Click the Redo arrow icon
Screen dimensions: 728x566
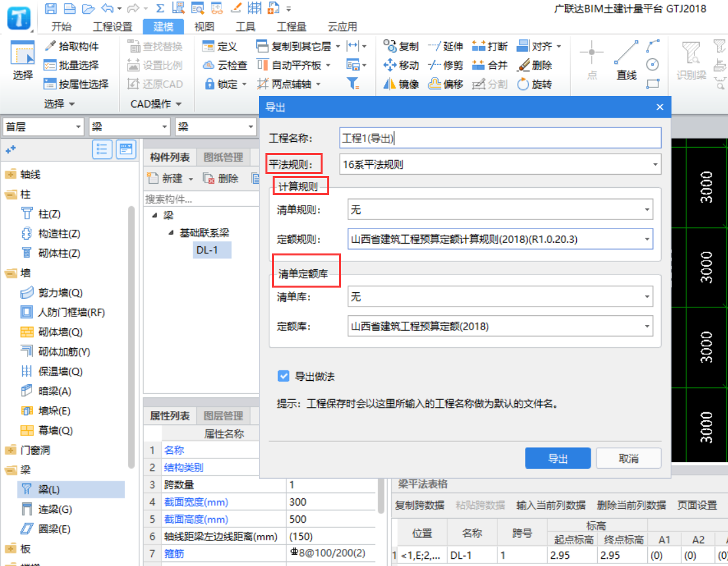click(133, 9)
